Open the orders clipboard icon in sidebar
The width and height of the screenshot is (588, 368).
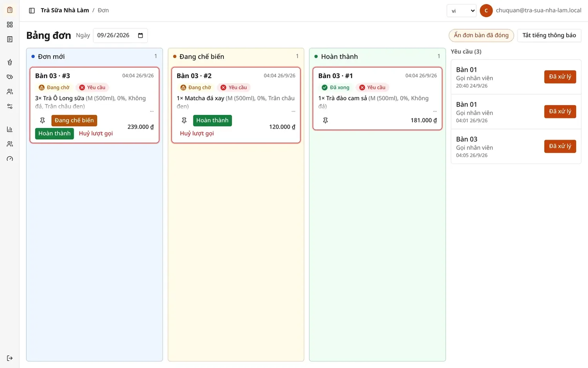point(10,10)
